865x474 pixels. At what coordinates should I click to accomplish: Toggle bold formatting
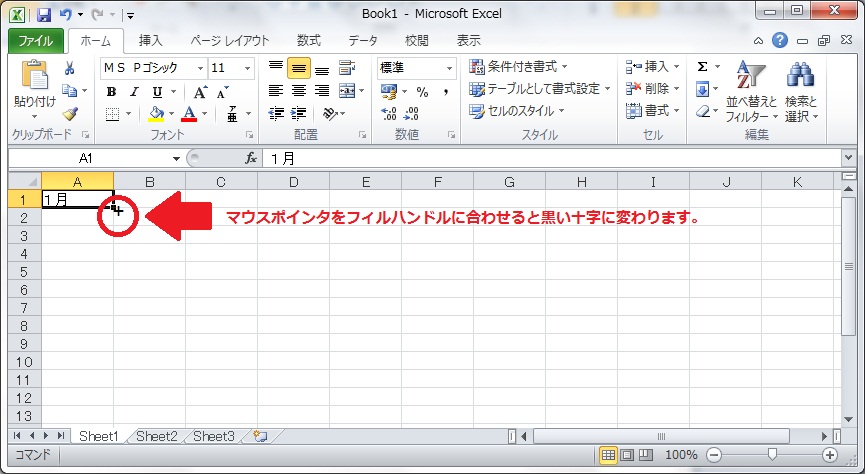tap(111, 92)
